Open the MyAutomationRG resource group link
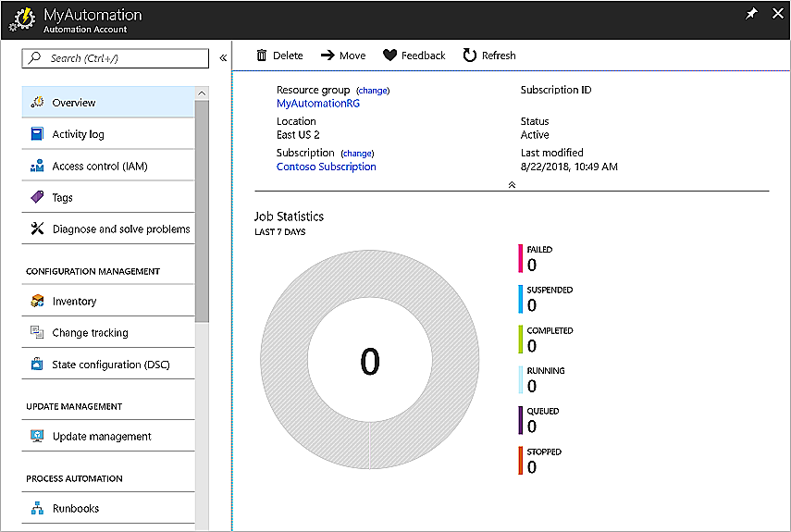The width and height of the screenshot is (791, 532). click(317, 104)
